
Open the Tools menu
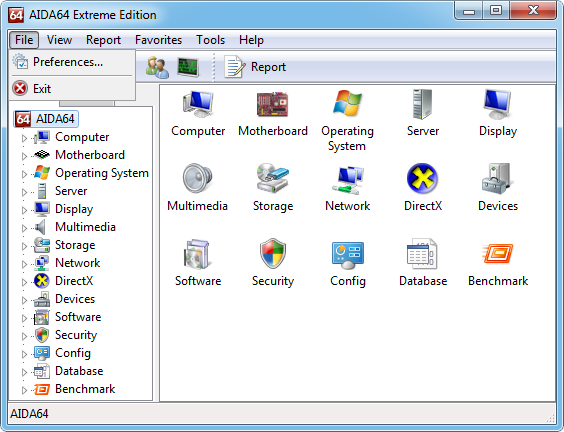pyautogui.click(x=210, y=40)
